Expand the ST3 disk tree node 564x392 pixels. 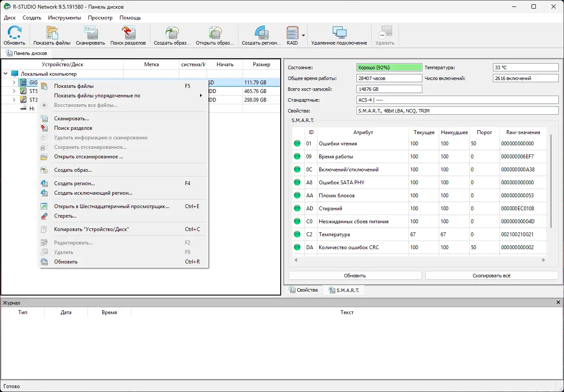click(14, 100)
